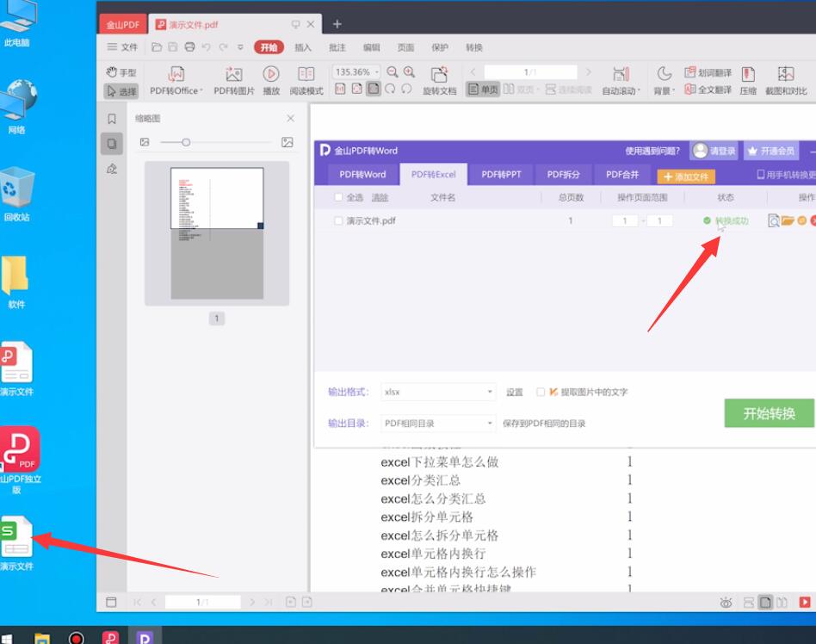Click the thumbnail size slider handle
The image size is (816, 644).
186,142
